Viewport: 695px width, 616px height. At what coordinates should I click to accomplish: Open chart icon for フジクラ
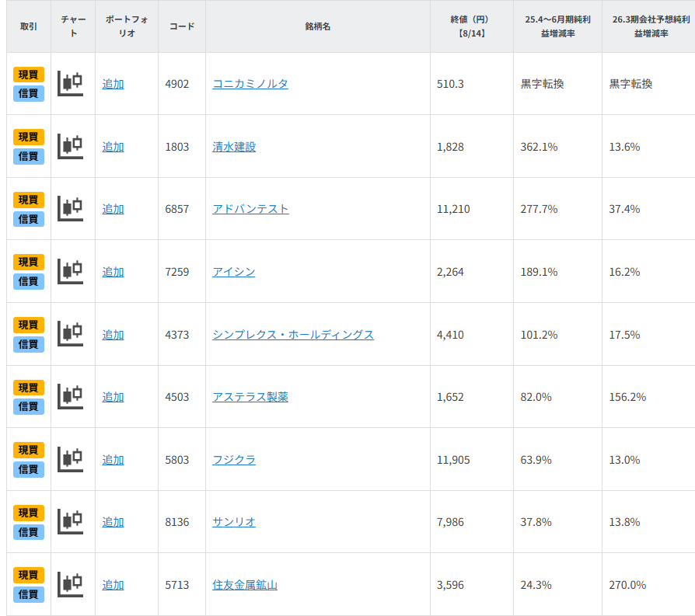[x=71, y=460]
